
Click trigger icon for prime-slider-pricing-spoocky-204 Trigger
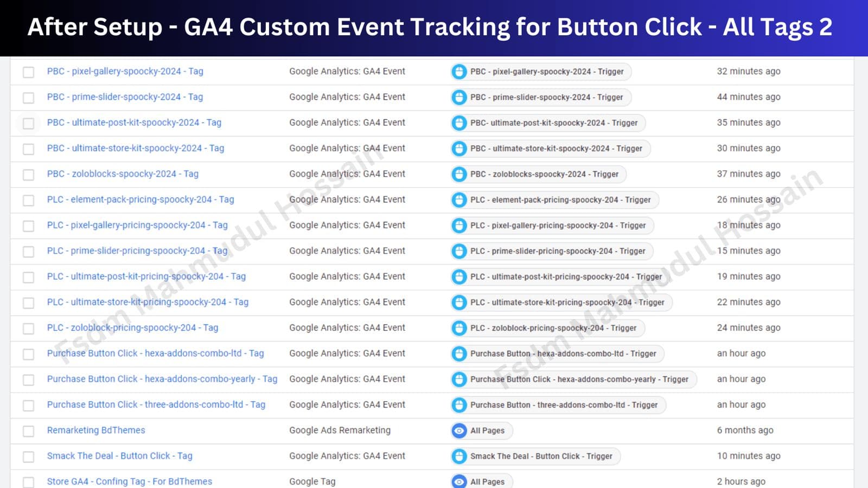459,251
